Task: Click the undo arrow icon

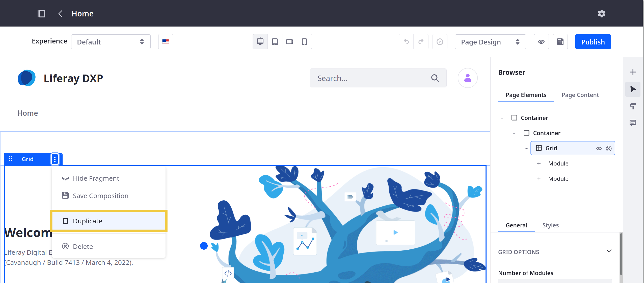Action: [x=406, y=41]
